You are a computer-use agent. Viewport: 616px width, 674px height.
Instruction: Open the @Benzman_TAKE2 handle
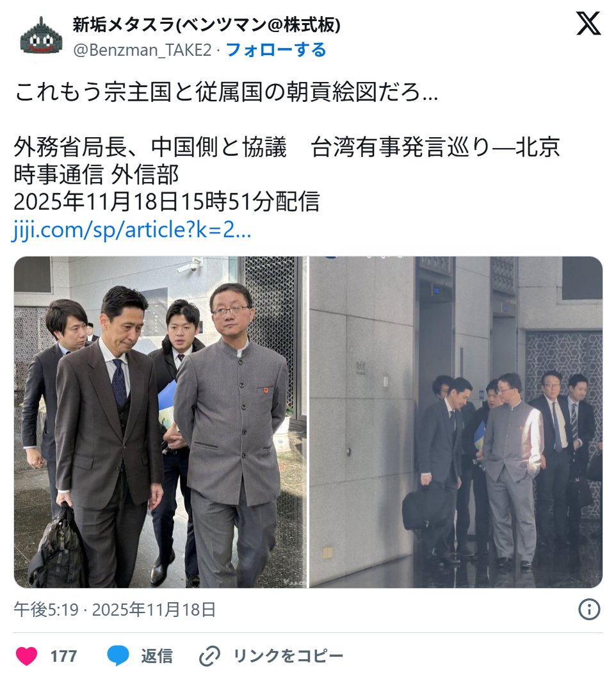[x=143, y=50]
